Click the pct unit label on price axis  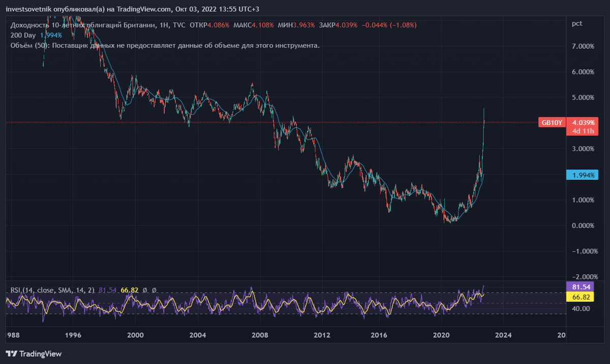tap(577, 23)
